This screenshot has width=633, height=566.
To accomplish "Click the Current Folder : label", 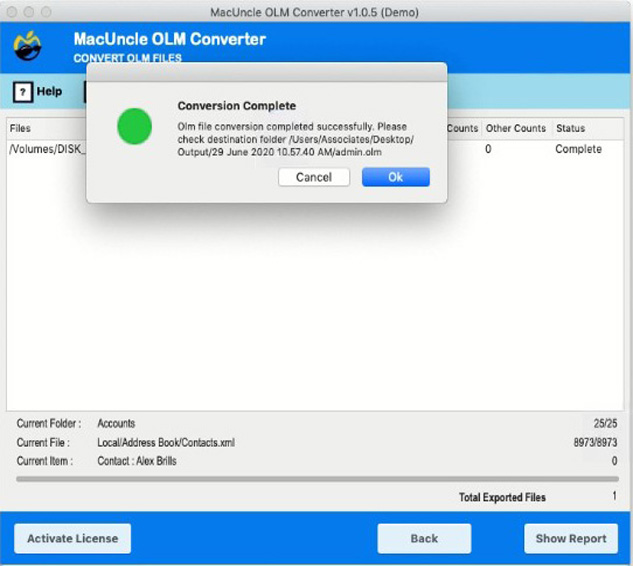I will point(48,423).
